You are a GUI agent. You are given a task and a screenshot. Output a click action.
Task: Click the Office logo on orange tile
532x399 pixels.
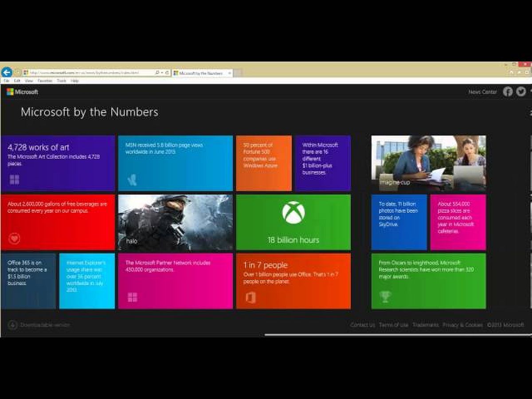[250, 297]
